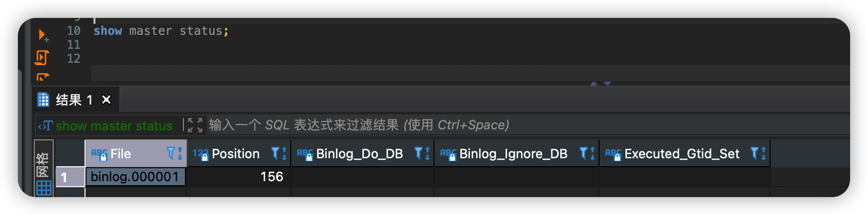Click filter funnel on Binlog_Ignore_DB column
Viewport: 868px width, 215px height.
click(x=584, y=153)
